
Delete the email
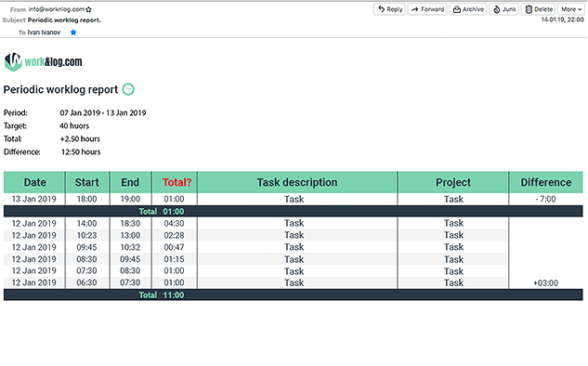(x=538, y=9)
